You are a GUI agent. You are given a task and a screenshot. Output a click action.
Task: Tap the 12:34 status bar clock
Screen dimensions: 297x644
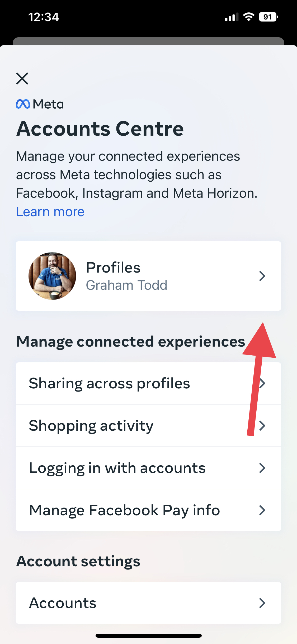[x=44, y=17]
